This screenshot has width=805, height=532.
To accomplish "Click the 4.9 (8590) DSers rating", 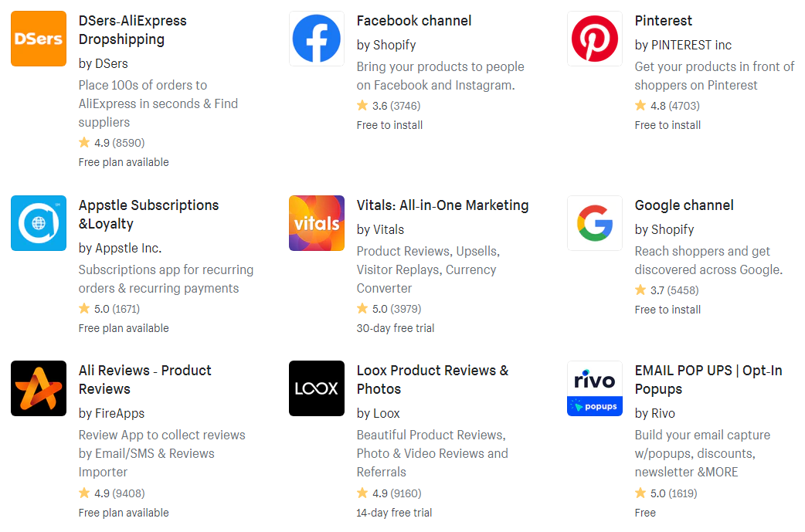I will (112, 143).
